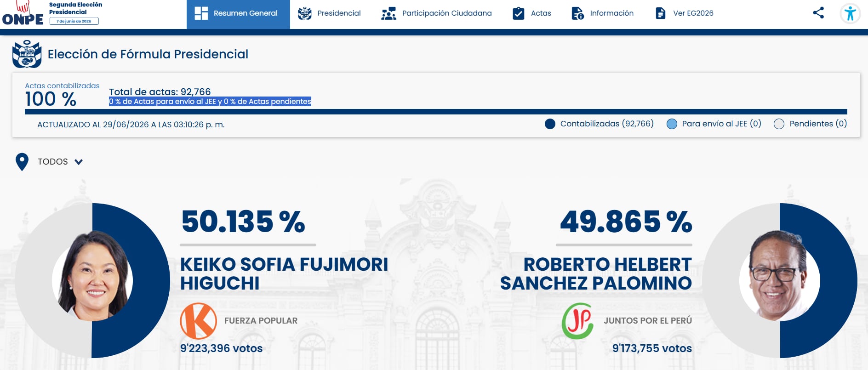Screen dimensions: 868x370
Task: Click the Participación Ciudadana people icon
Action: (388, 13)
